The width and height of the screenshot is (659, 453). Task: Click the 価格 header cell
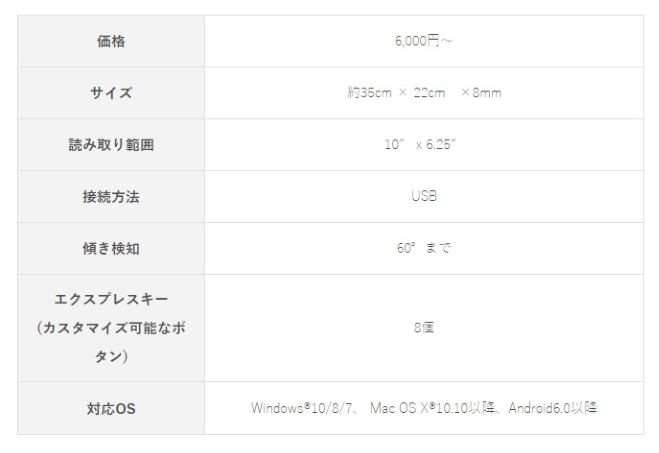pos(111,41)
